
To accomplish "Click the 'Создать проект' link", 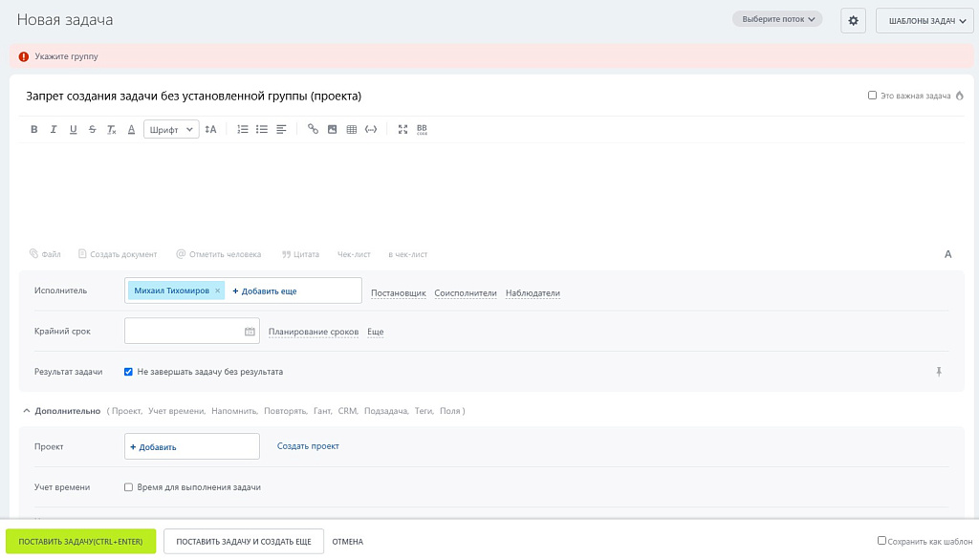I will click(308, 446).
